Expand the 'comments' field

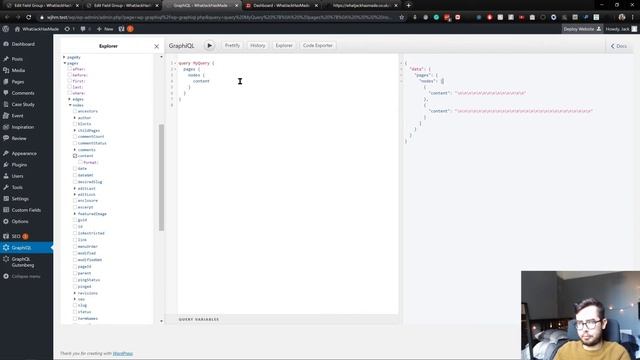(75, 150)
